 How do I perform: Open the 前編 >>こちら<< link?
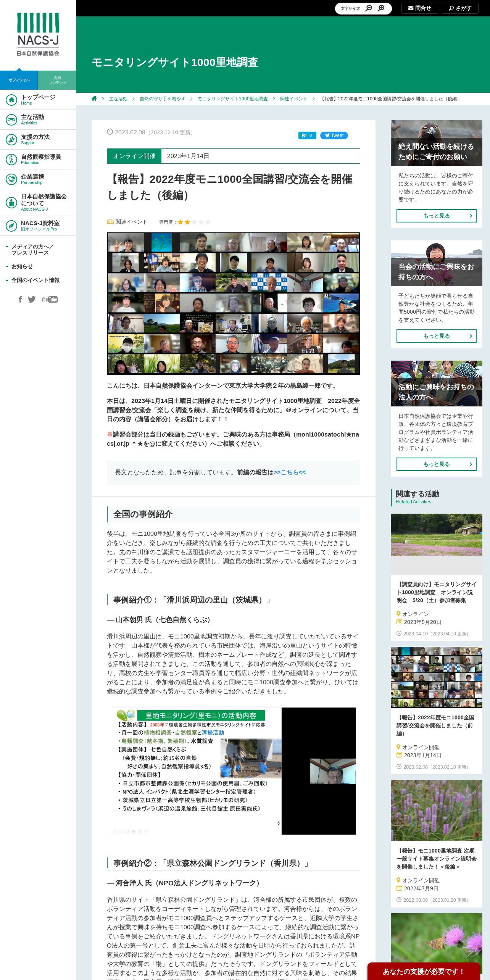290,472
